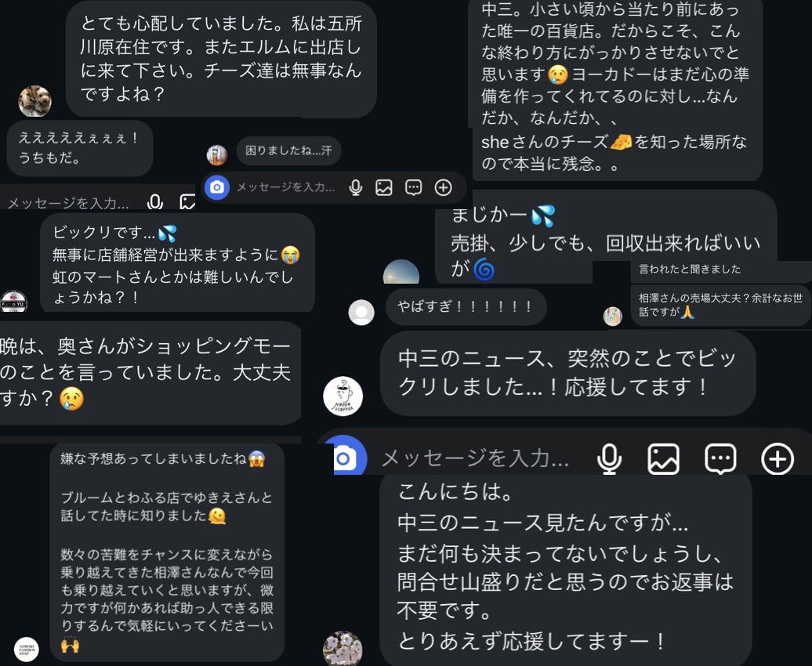Select the 困りましたね...汗 message bubble
This screenshot has height=666, width=812.
(x=288, y=150)
